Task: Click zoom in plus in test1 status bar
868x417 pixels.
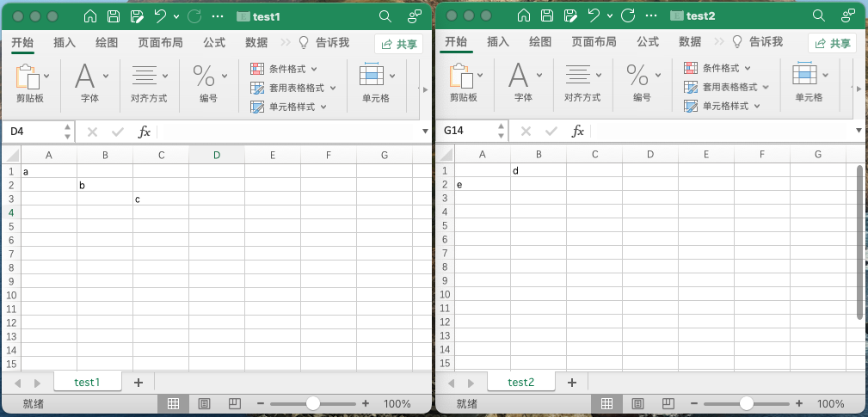Action: (x=366, y=404)
